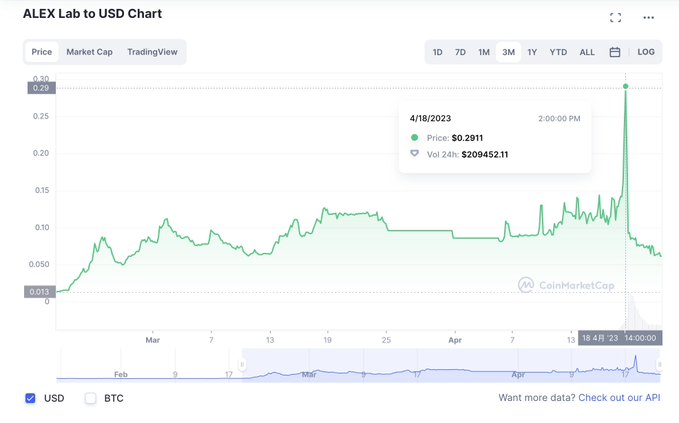The image size is (679, 423).
Task: Select the ALL time range
Action: 587,52
